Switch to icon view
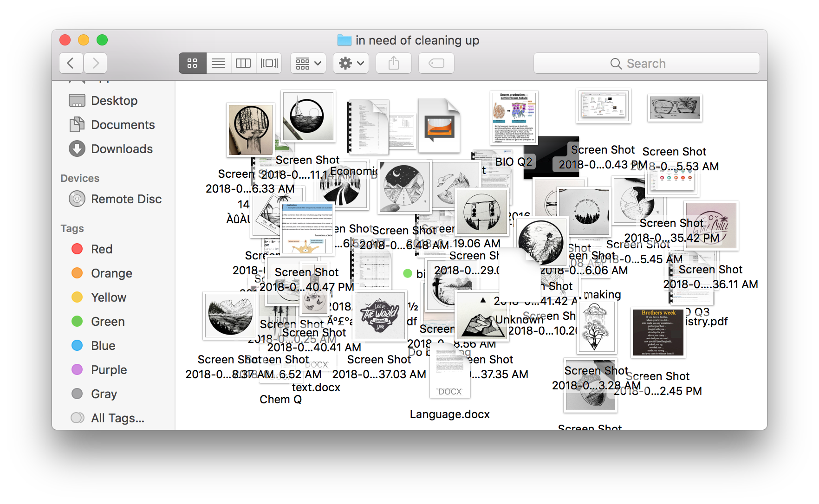 pyautogui.click(x=192, y=63)
